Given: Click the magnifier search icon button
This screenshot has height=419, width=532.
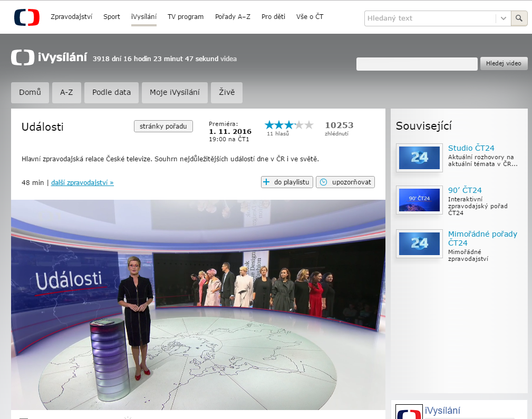Looking at the screenshot, I should [x=519, y=18].
